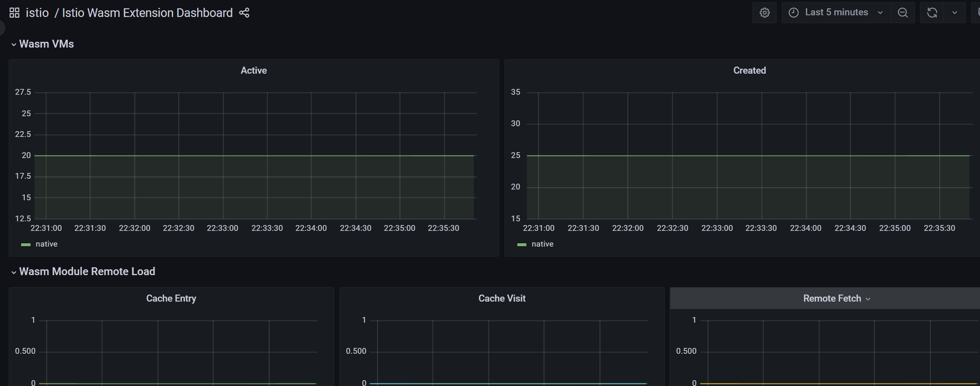This screenshot has width=980, height=386.
Task: Click 22:35:30 label on Created chart axis
Action: pos(939,228)
